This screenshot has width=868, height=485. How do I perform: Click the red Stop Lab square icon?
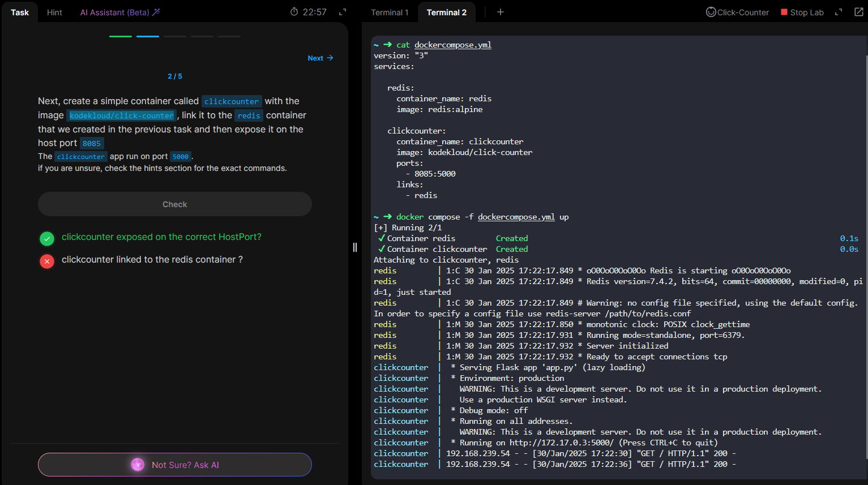pyautogui.click(x=784, y=12)
